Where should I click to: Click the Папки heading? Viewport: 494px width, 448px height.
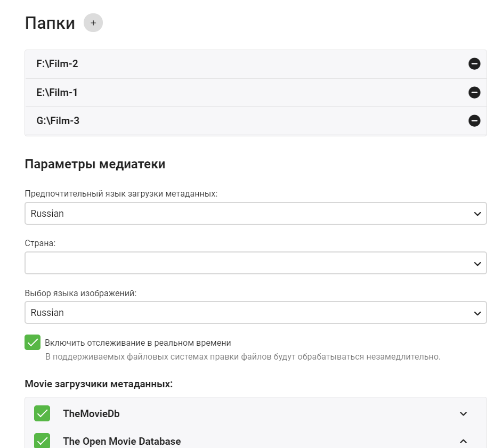tap(50, 23)
